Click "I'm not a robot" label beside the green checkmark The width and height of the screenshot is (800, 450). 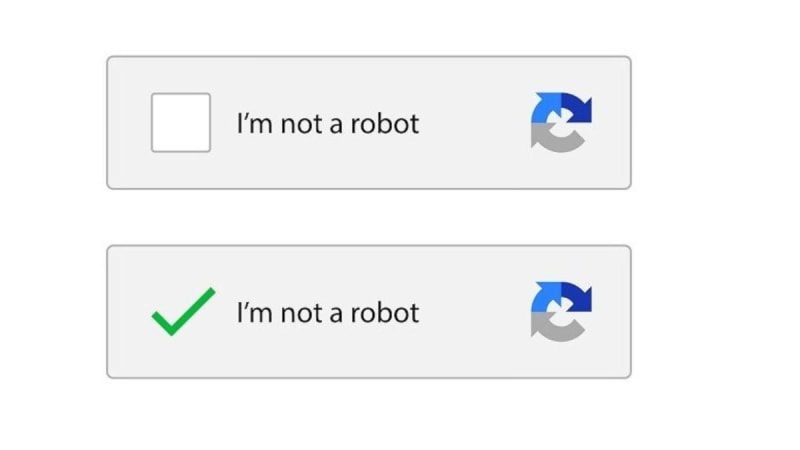(x=327, y=313)
